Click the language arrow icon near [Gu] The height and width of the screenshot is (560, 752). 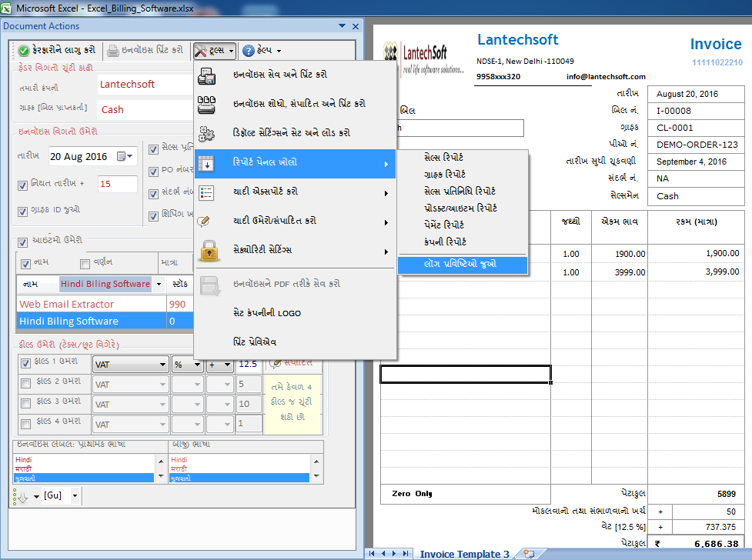point(21,497)
